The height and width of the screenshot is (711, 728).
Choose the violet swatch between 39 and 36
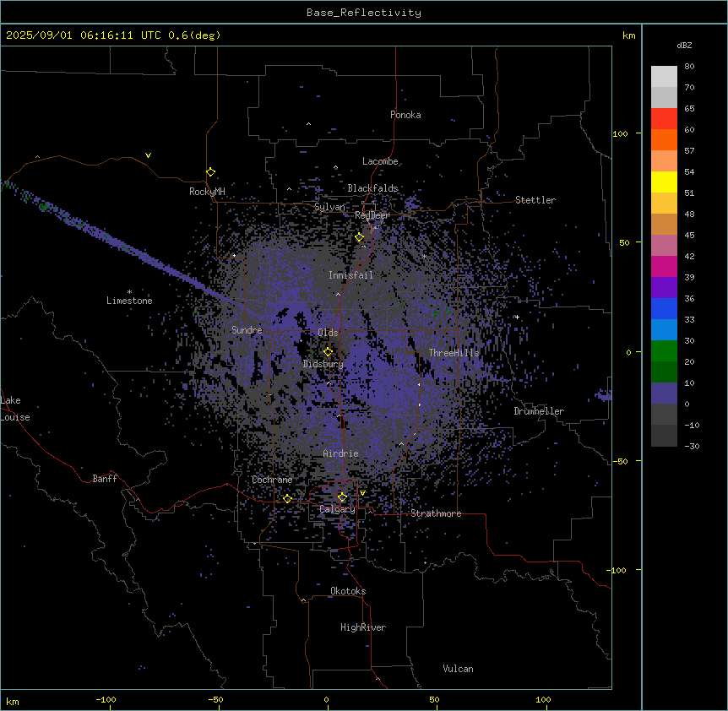tap(664, 288)
